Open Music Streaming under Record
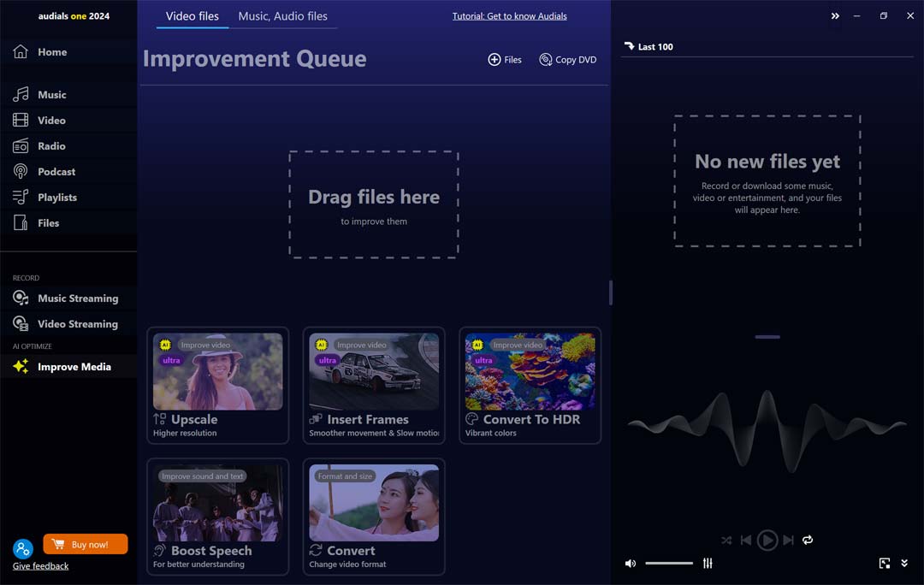 [77, 298]
